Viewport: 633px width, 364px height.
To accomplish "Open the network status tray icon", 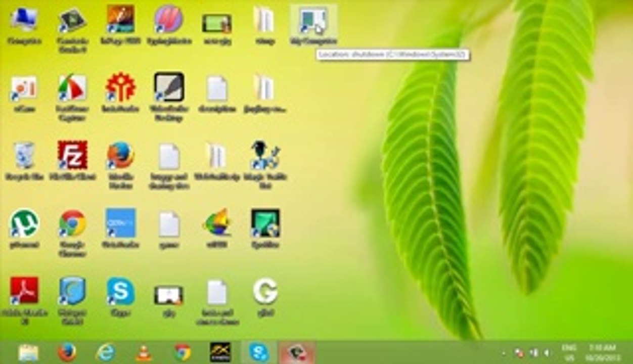I will (533, 353).
